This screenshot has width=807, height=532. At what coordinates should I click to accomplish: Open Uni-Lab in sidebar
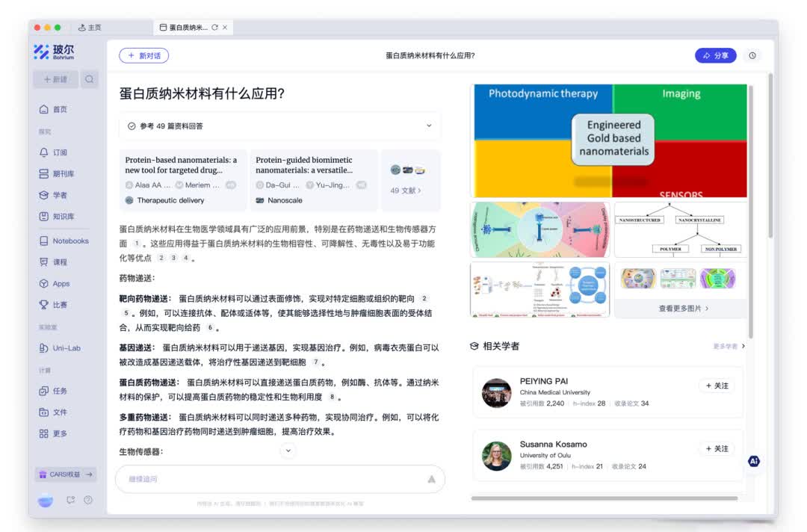click(61, 347)
